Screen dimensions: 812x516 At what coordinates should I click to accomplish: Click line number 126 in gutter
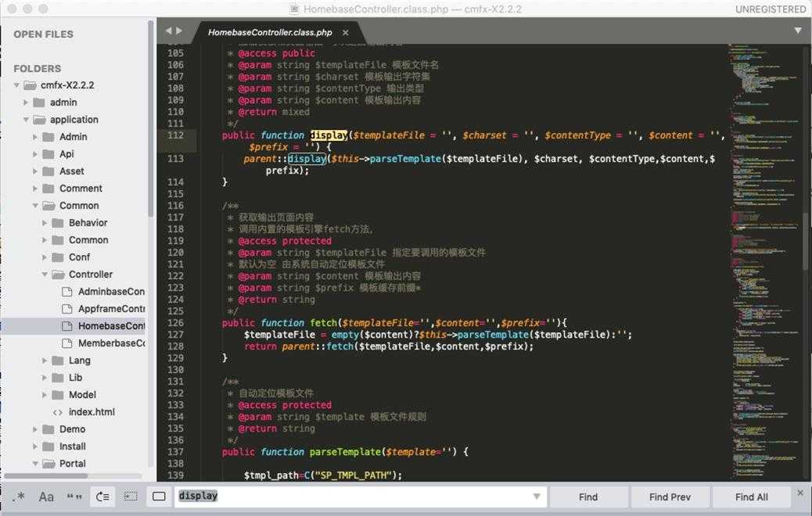pos(175,323)
